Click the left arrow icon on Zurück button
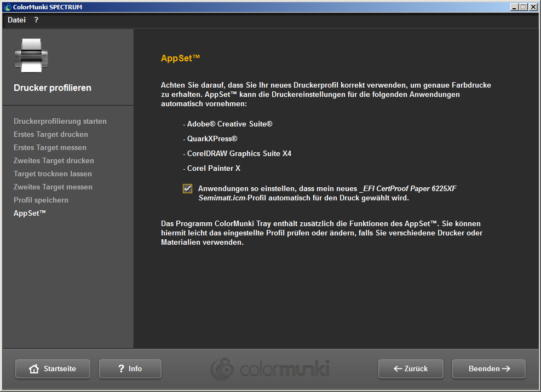The width and height of the screenshot is (541, 392). (x=398, y=369)
